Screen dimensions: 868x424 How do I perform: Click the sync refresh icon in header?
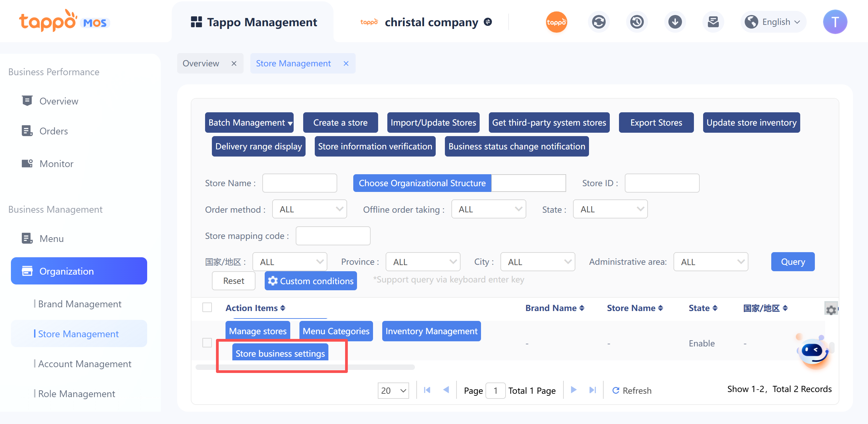tap(599, 22)
